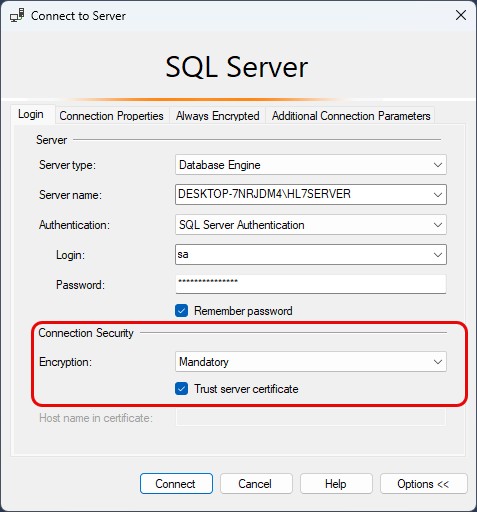Expand the Server name dropdown arrow
Image resolution: width=477 pixels, height=512 pixels.
tap(438, 195)
